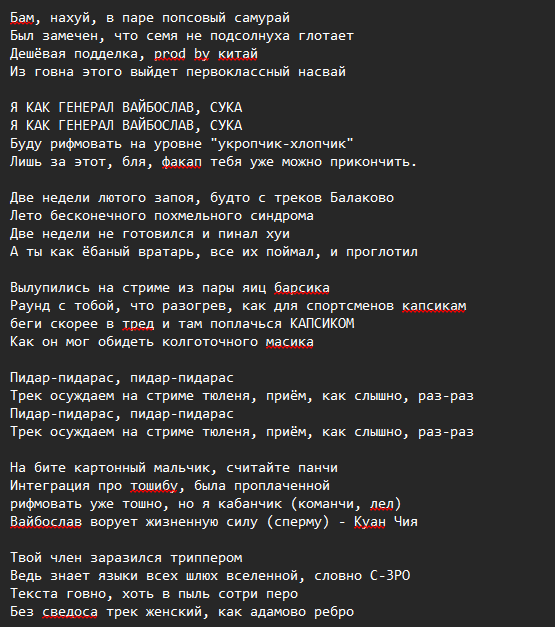
Task: Click the quoted text "укропчик-хлопчик"
Action: click(282, 144)
